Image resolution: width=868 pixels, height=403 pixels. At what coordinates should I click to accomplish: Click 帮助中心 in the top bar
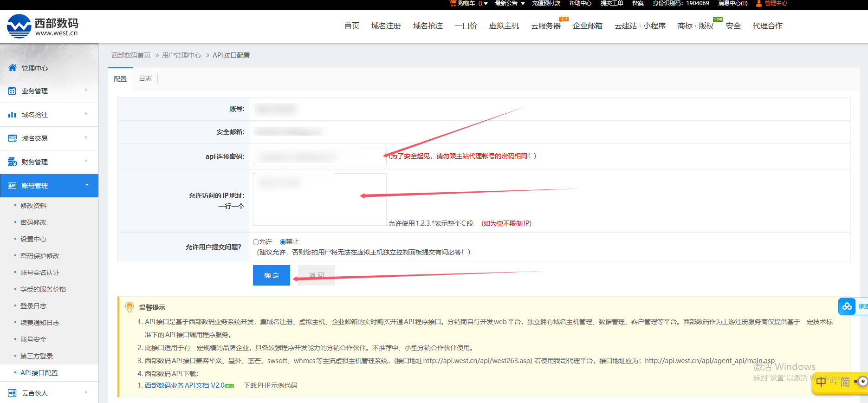point(580,3)
